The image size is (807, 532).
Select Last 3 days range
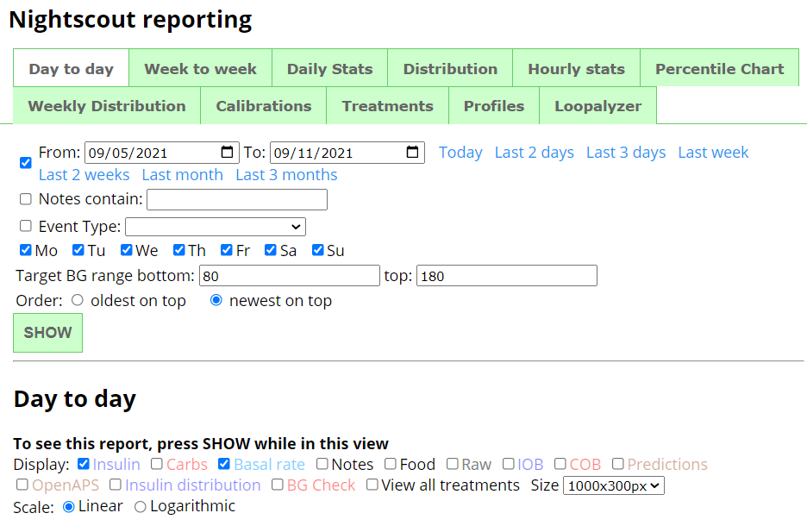point(626,153)
